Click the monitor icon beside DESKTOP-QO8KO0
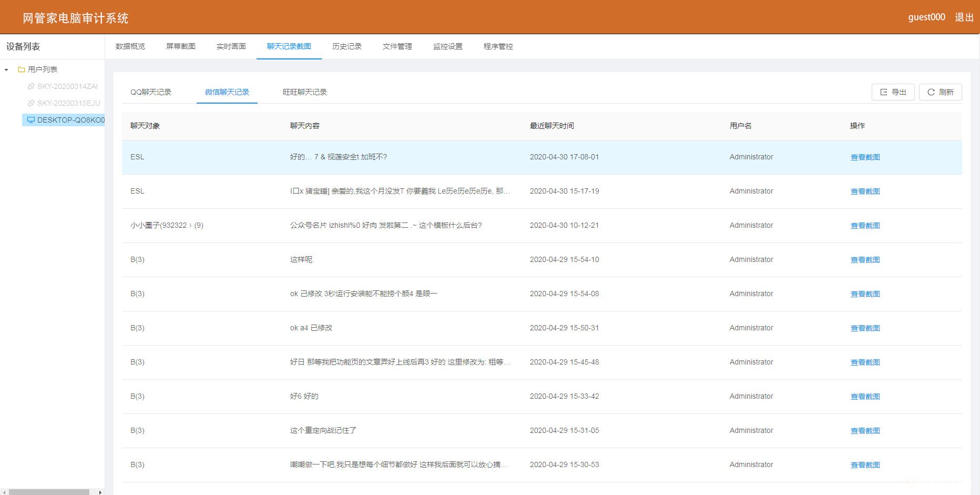 pos(31,120)
